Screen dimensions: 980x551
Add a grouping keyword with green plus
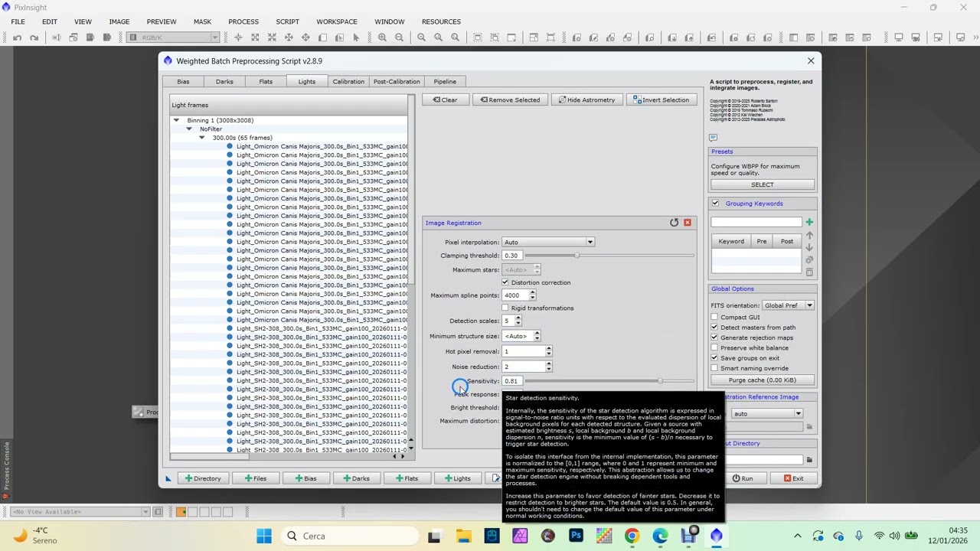pos(809,222)
